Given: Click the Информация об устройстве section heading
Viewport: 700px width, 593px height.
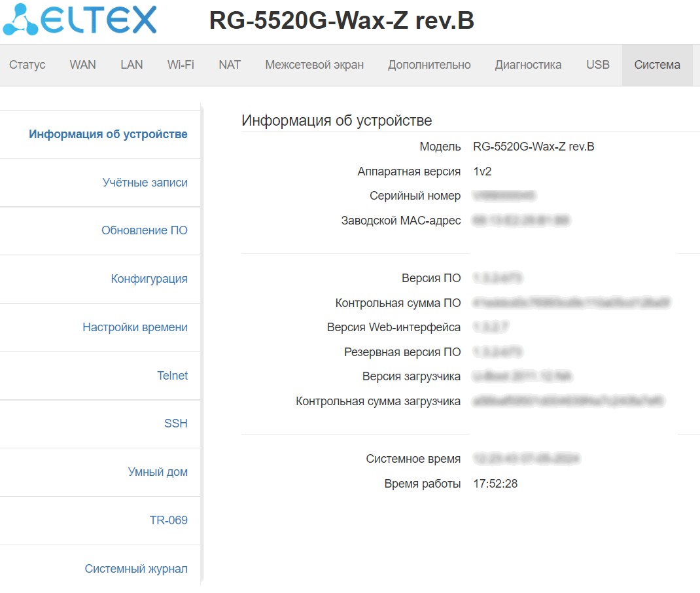Looking at the screenshot, I should point(337,120).
